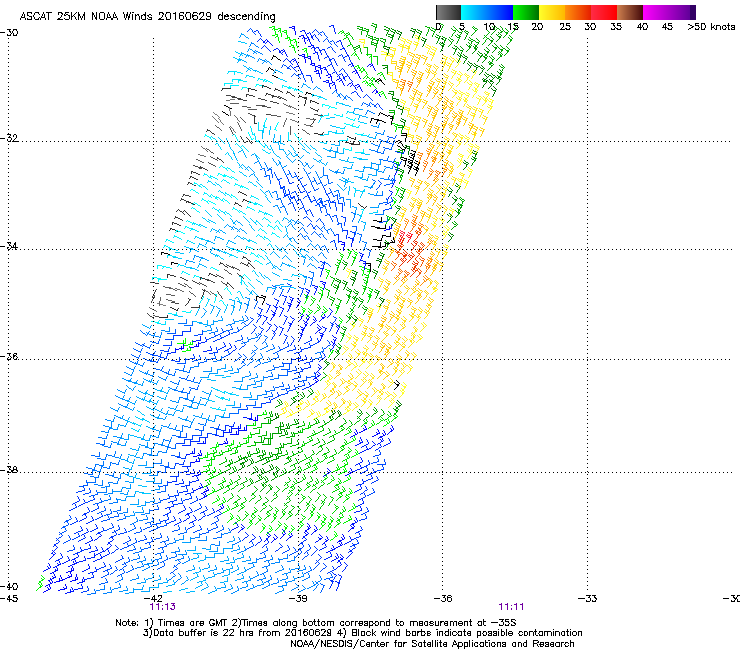Click the -33 longitude axis label
740x650 pixels.
(x=588, y=599)
